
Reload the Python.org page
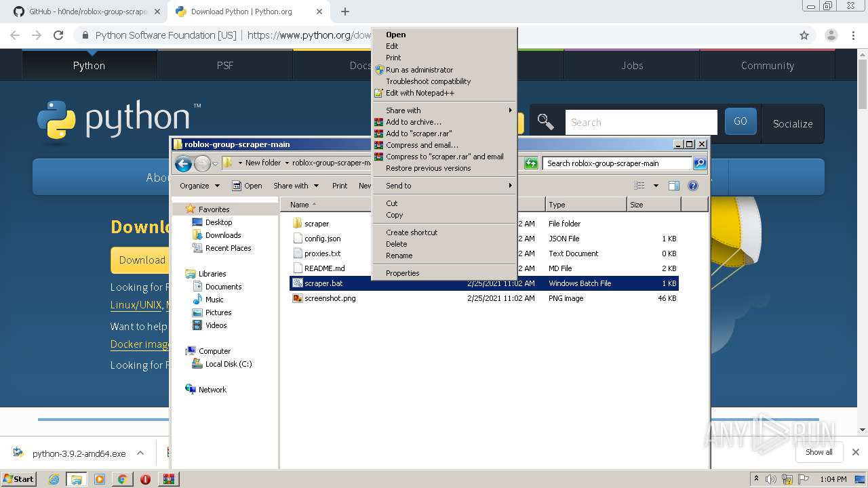58,35
